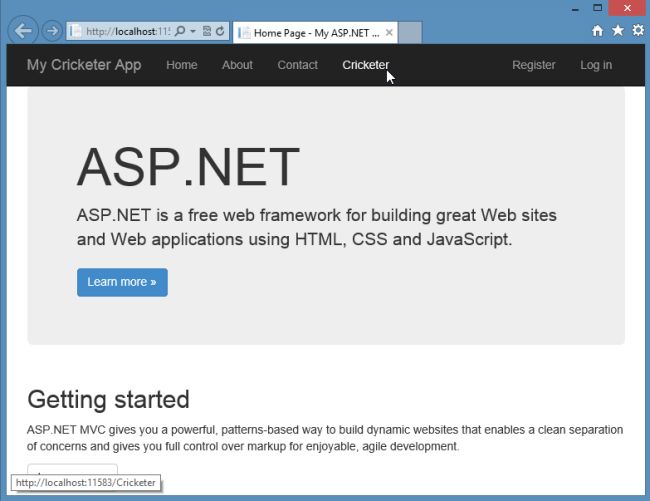Image resolution: width=650 pixels, height=501 pixels.
Task: Open the Tools gear icon
Action: tap(638, 30)
